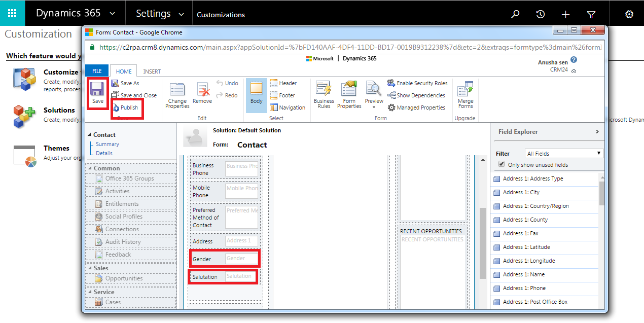Click the plus quick create icon

566,14
